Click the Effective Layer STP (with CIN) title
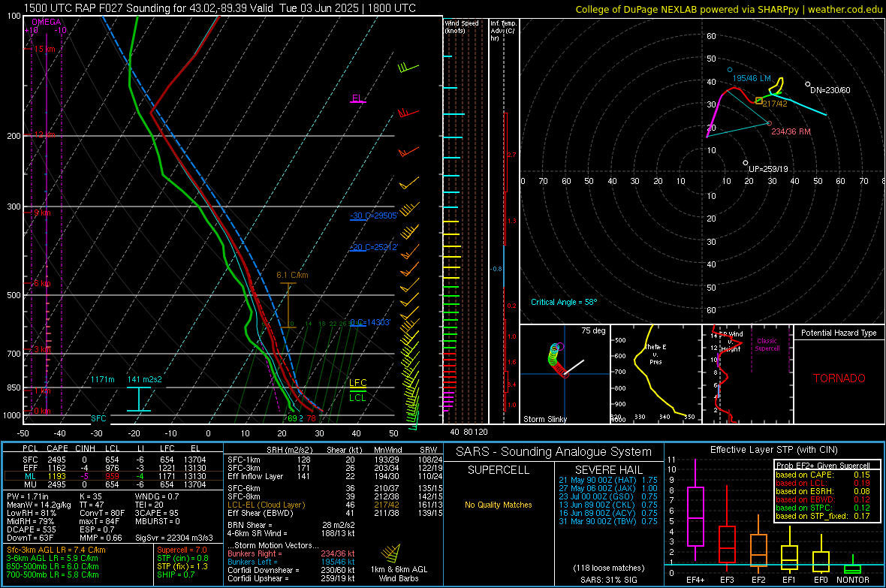Image resolution: width=886 pixels, height=588 pixels. pos(773,450)
